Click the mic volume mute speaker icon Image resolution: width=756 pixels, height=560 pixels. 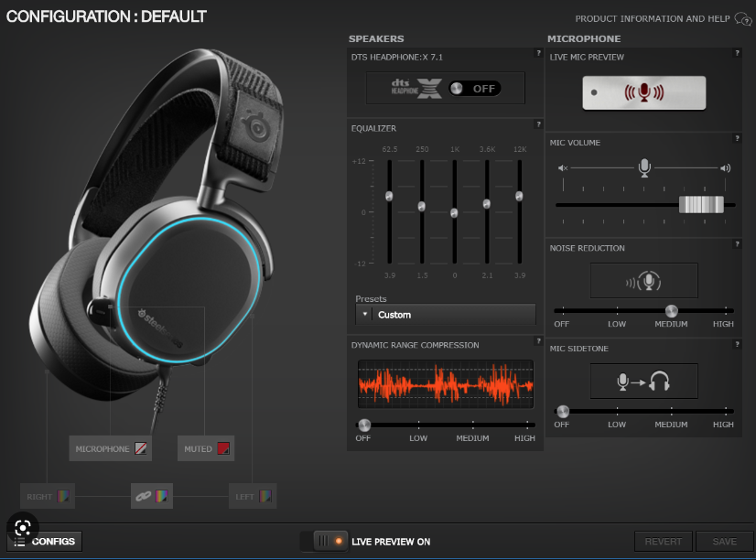563,167
